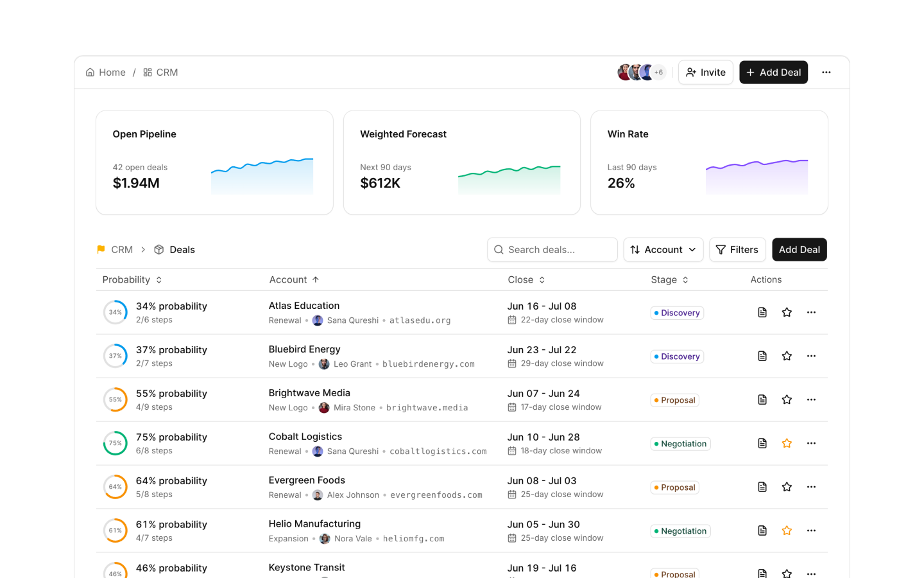Click Leo Grant's avatar
Screen dimensions: 924x578
[x=324, y=364]
